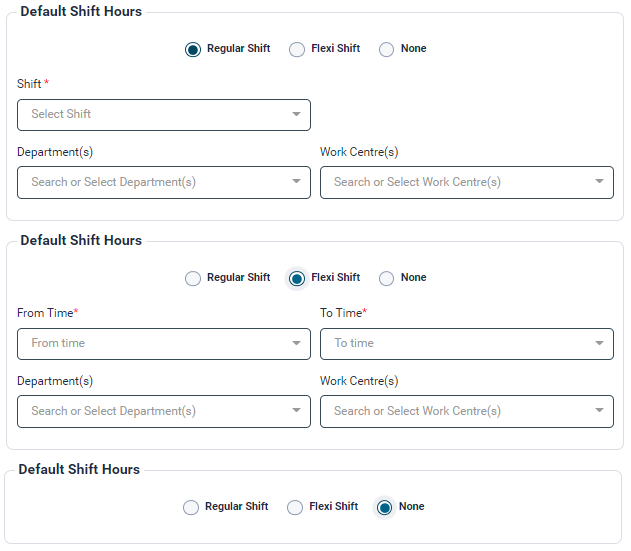Choose None radio in middle section
Screen dimensions: 631x551
click(387, 278)
